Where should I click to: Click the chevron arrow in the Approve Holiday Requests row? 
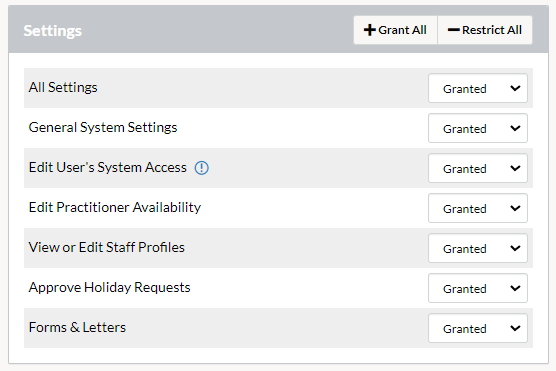(x=515, y=288)
